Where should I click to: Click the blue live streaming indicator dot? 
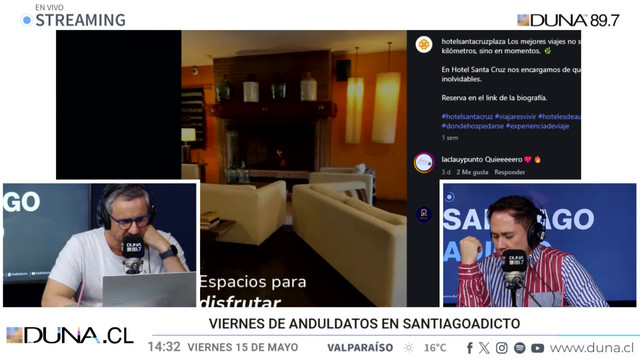point(27,20)
